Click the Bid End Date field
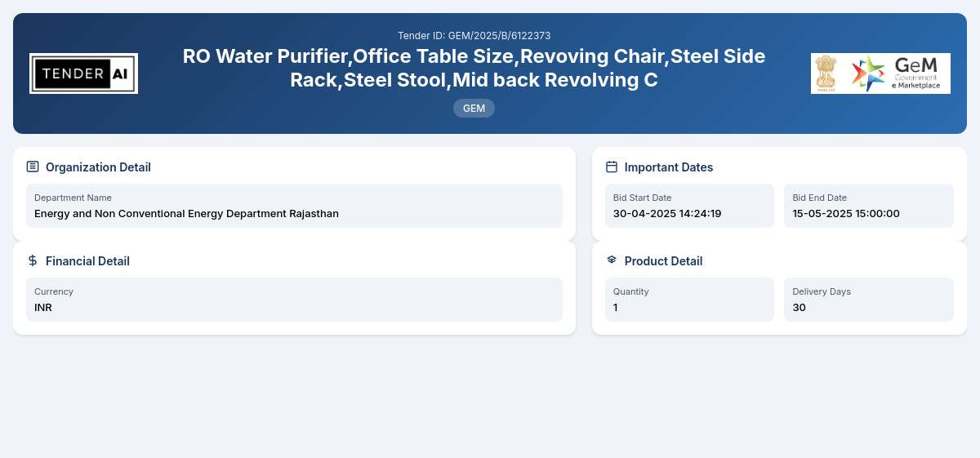Viewport: 980px width, 458px height. pyautogui.click(x=869, y=206)
